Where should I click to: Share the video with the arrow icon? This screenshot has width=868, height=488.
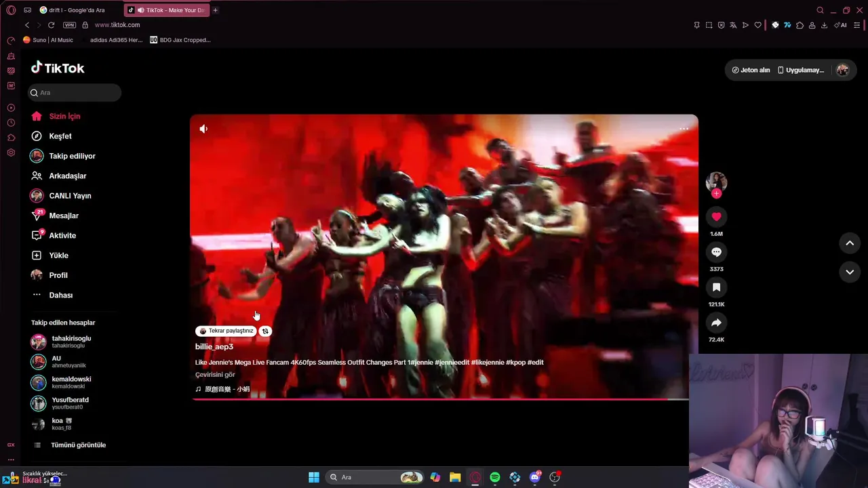point(716,323)
